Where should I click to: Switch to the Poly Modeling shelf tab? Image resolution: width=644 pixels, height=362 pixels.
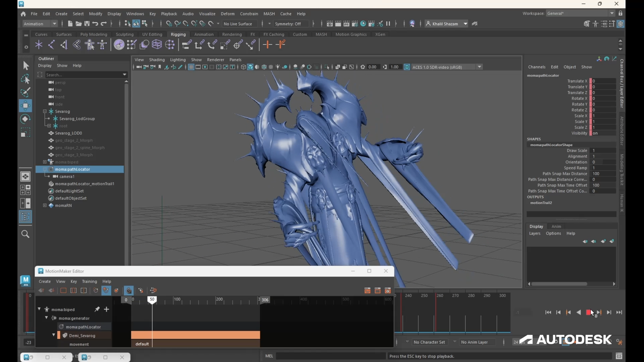(94, 35)
